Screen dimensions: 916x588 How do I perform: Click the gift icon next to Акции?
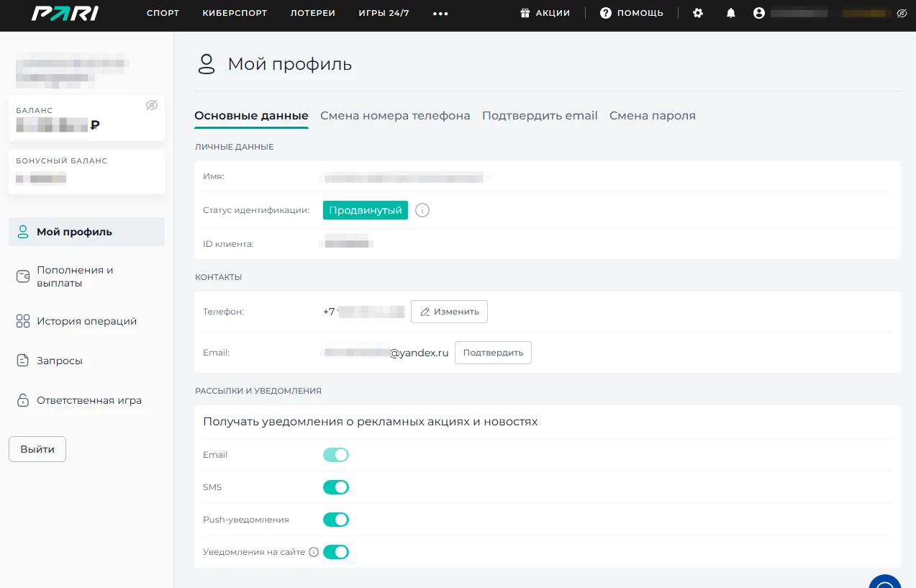click(x=525, y=13)
